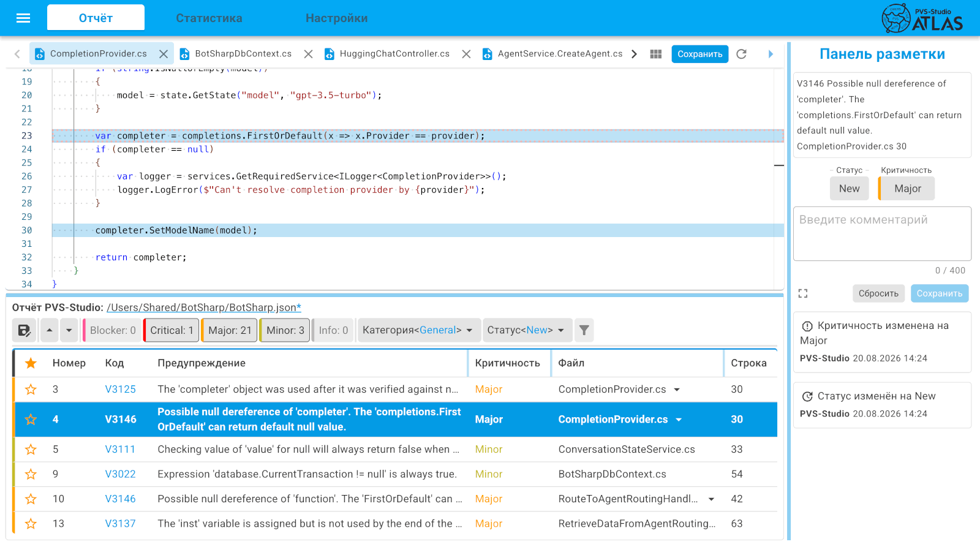Image resolution: width=980 pixels, height=547 pixels.
Task: Star warning number 5
Action: tap(31, 450)
